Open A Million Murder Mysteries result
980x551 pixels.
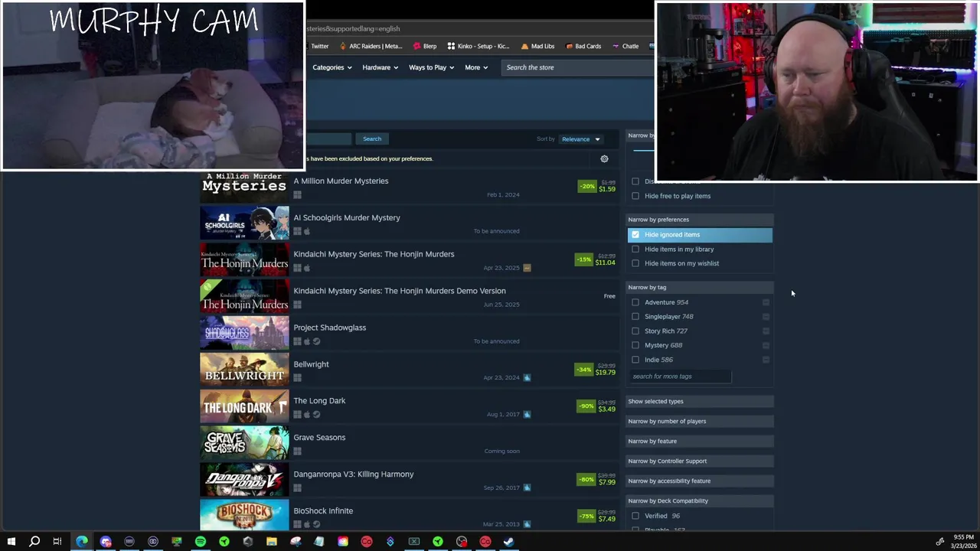(407, 187)
